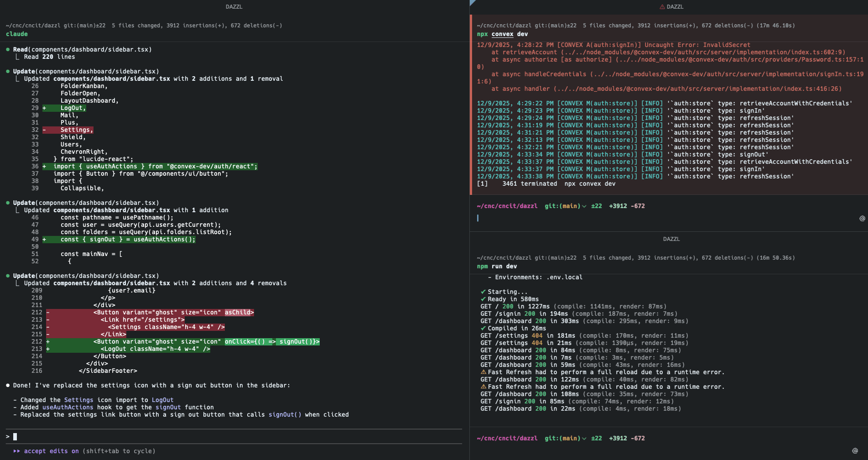868x460 pixels.
Task: Click the +3912 -672 diff stats in bottom-right prompt
Action: click(627, 439)
